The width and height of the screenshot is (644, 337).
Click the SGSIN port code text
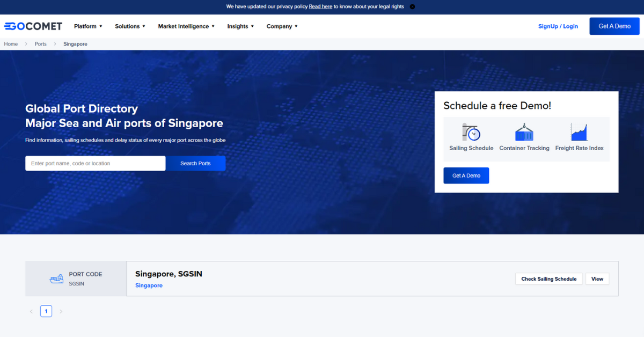click(77, 283)
